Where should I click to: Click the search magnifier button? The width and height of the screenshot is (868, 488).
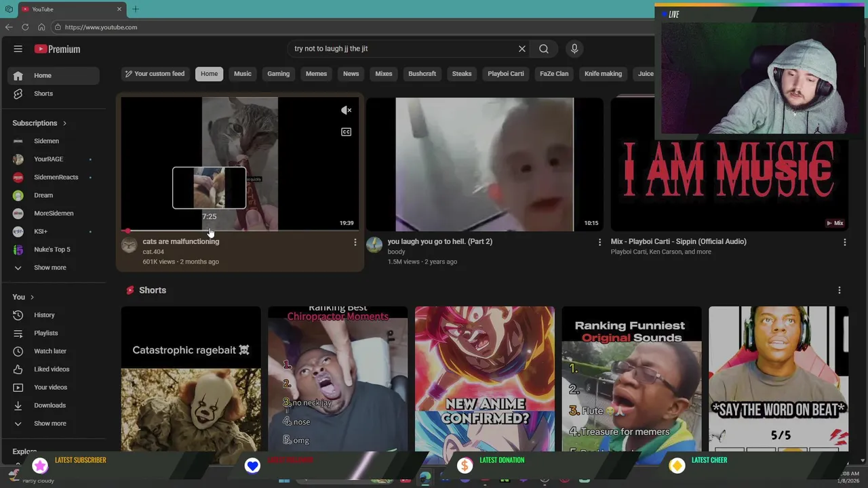click(x=544, y=49)
